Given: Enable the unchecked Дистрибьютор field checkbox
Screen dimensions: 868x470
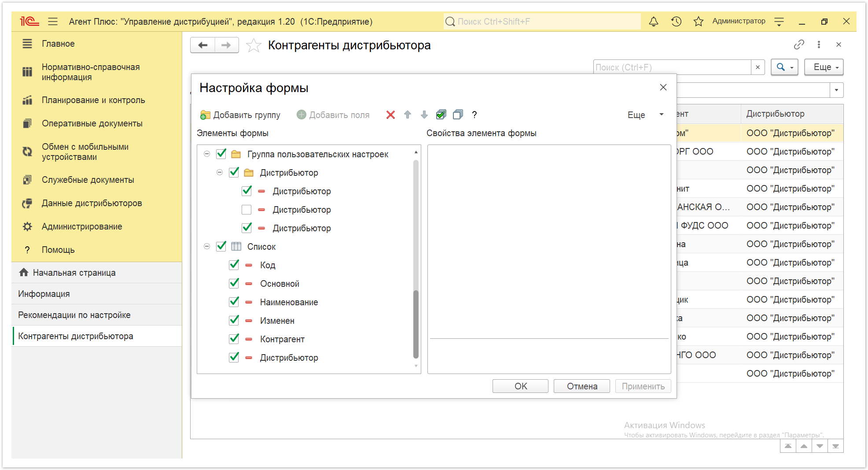Looking at the screenshot, I should pos(246,210).
